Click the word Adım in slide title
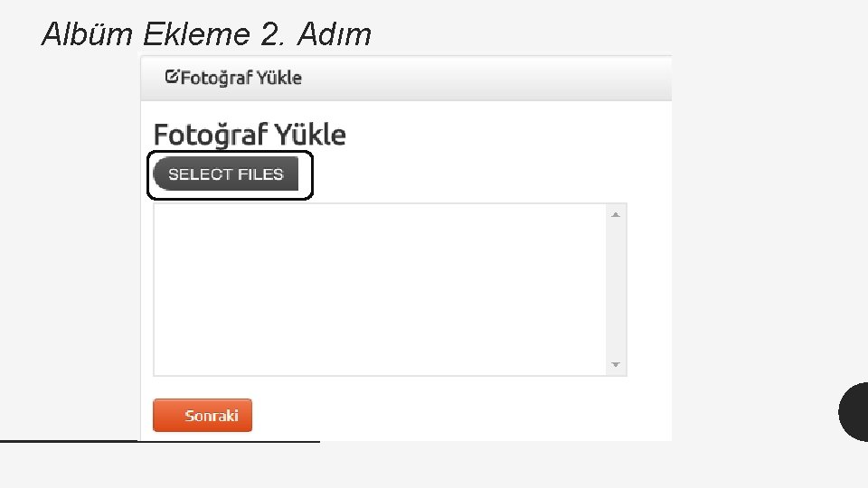 (x=336, y=34)
